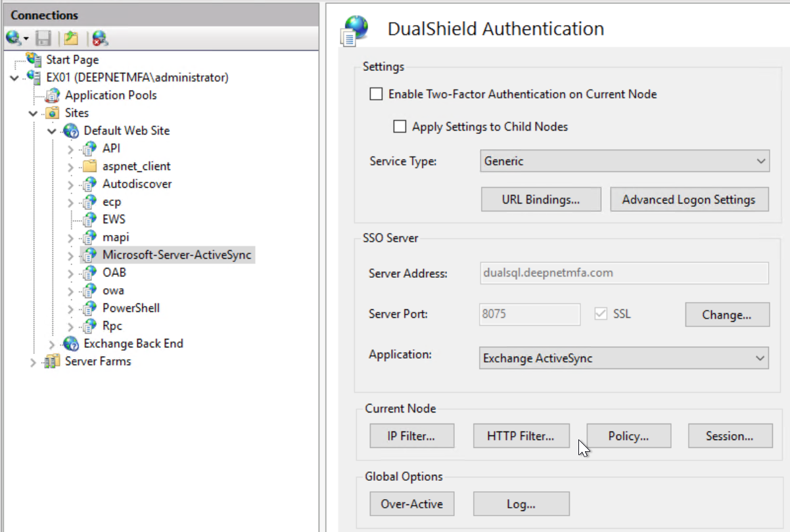
Task: Click the Delete Connection icon with red X
Action: click(x=99, y=38)
